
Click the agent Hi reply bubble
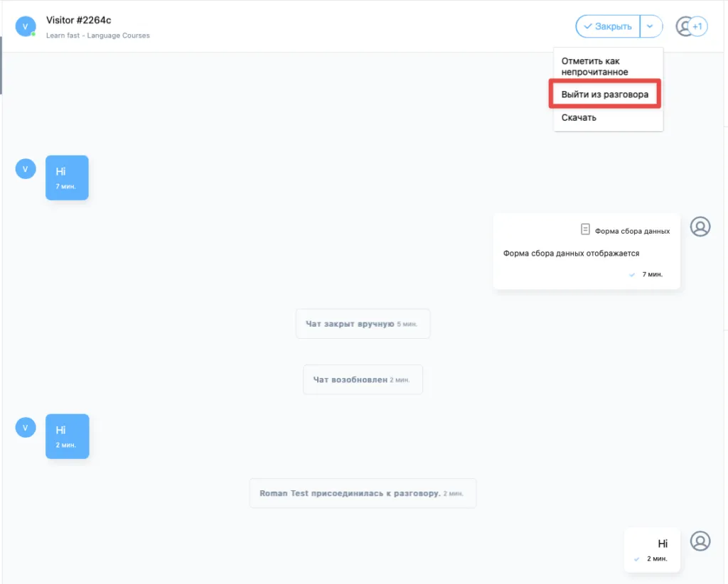coord(652,550)
